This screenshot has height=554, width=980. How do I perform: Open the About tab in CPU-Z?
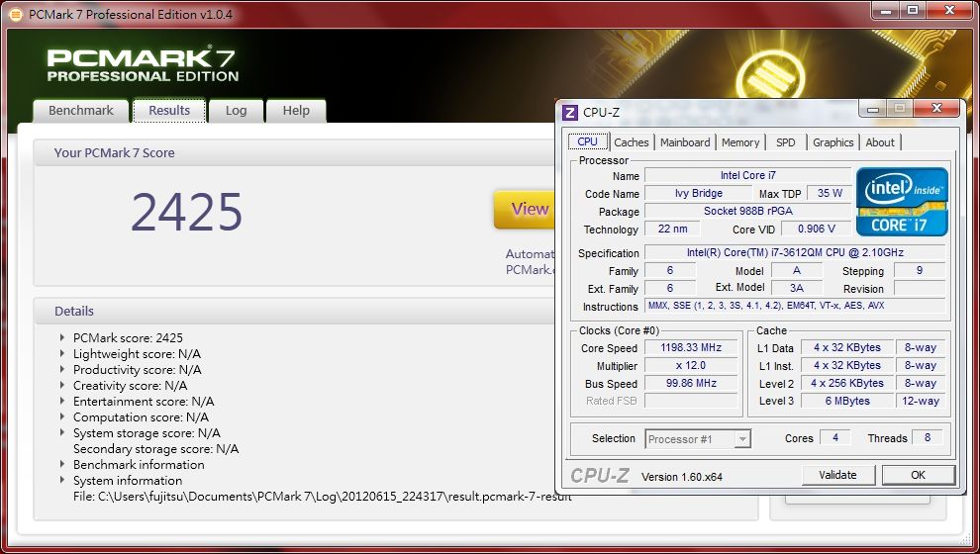click(x=880, y=142)
